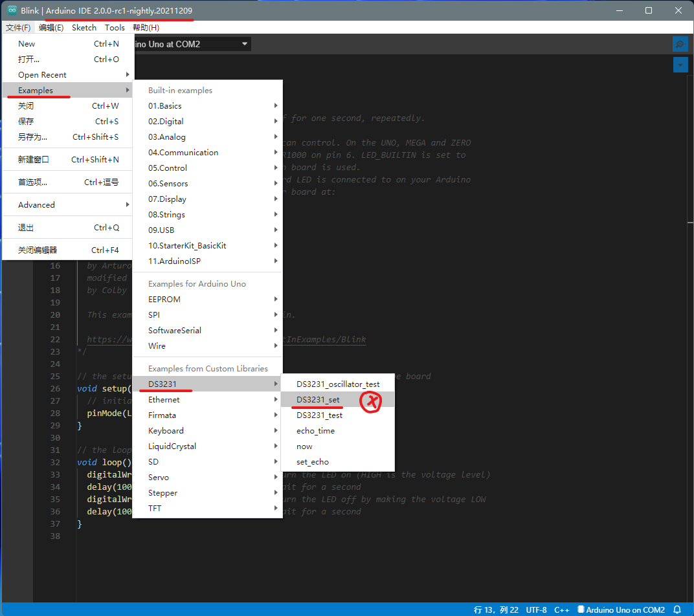Expand the Advanced submenu
694x616 pixels.
pos(36,204)
